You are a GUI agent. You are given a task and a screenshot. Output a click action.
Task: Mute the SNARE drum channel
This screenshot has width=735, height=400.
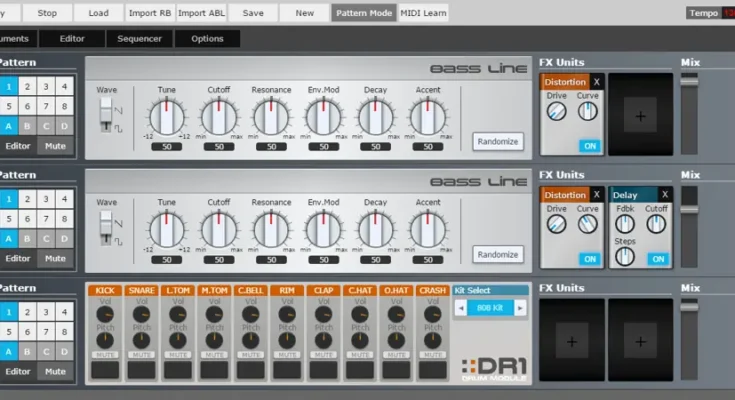pyautogui.click(x=141, y=355)
